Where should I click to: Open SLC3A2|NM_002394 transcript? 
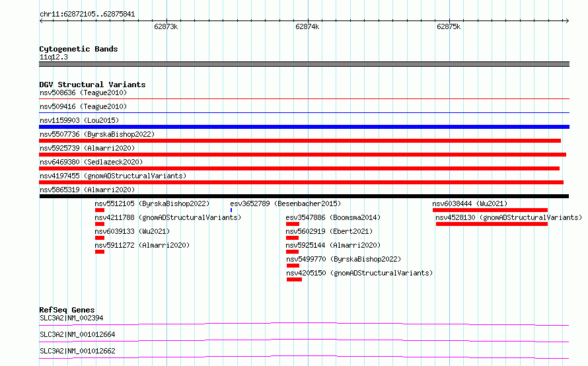click(x=71, y=318)
